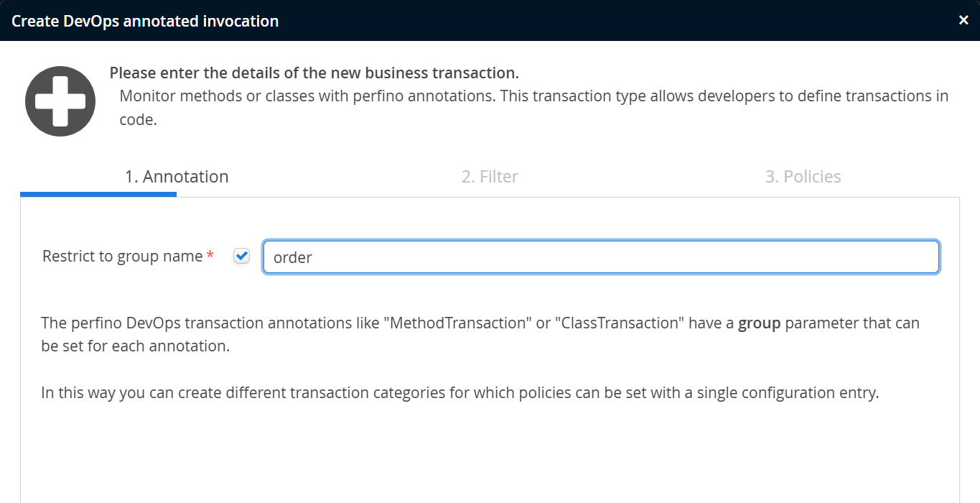
Task: Click the dark title bar right of the title
Action: [610, 20]
